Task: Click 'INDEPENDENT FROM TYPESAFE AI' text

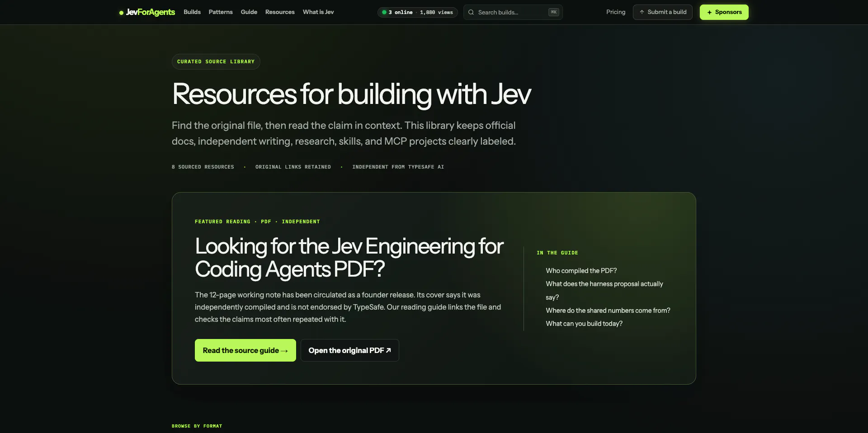Action: pos(398,167)
